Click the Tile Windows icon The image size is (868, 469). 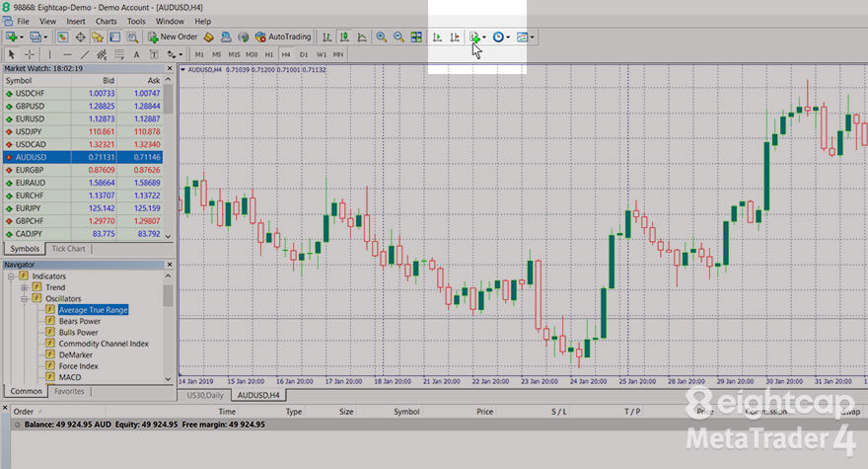[x=416, y=38]
